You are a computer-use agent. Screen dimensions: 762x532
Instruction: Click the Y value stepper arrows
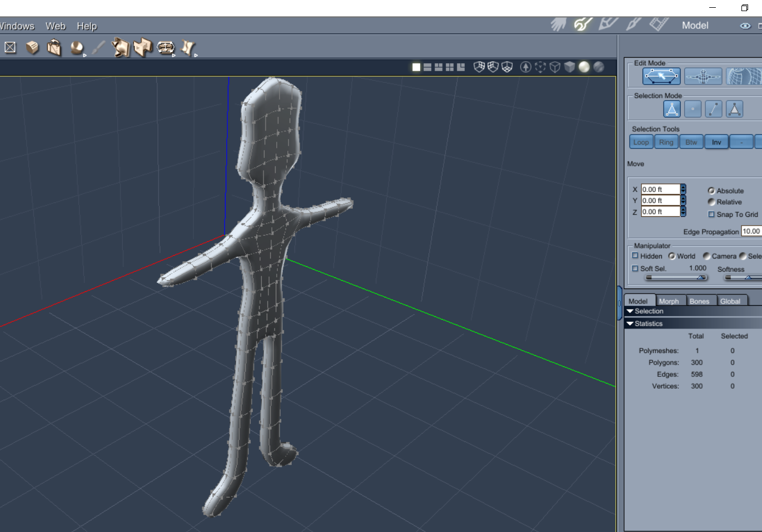(683, 201)
